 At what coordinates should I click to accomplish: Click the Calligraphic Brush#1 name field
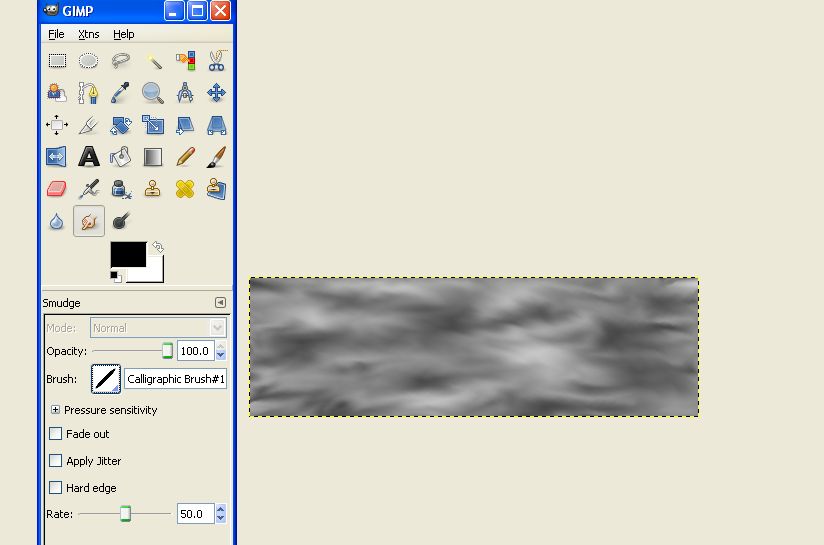tap(176, 379)
